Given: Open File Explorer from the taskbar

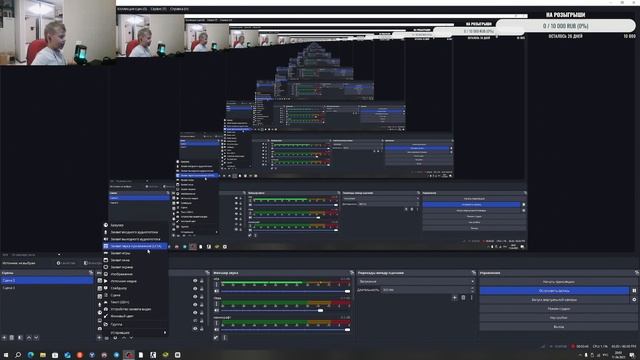Looking at the screenshot, I should point(43,355).
